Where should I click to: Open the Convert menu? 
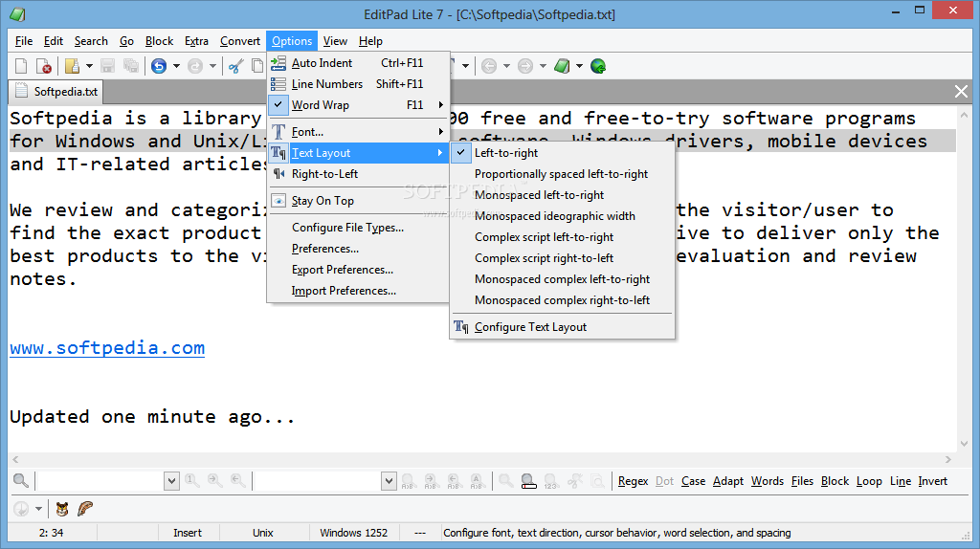tap(240, 41)
